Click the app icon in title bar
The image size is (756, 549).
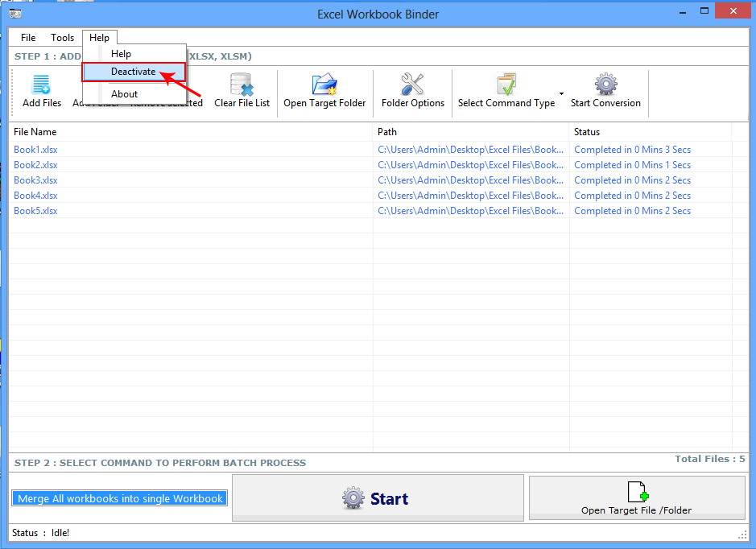(15, 14)
